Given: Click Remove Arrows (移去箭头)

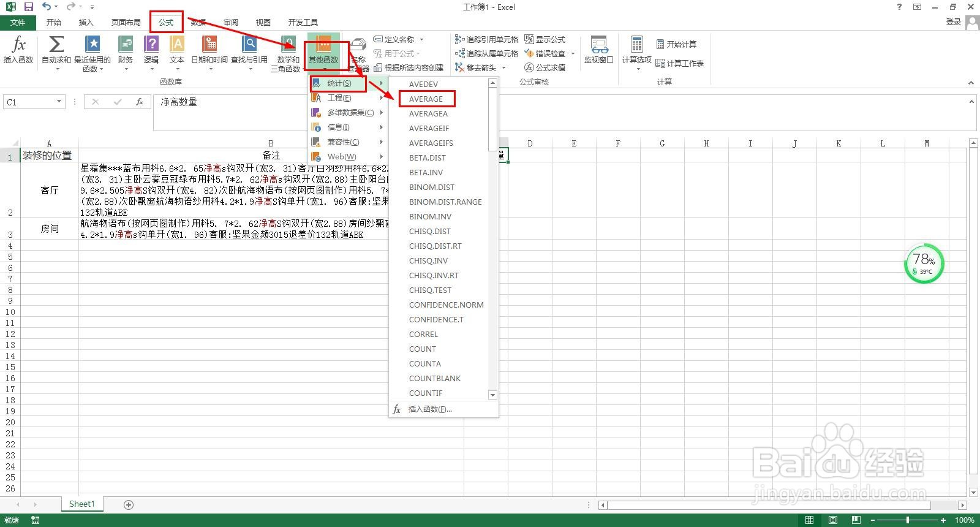Looking at the screenshot, I should click(476, 67).
